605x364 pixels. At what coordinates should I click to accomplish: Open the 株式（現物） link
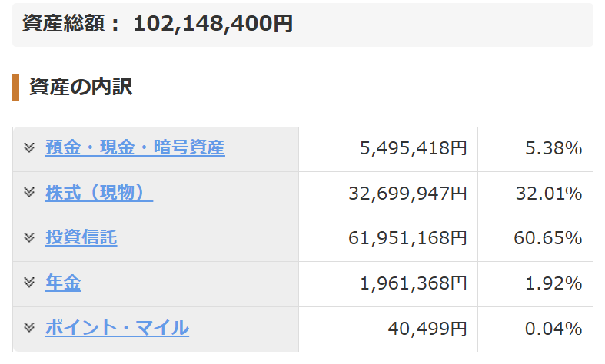pyautogui.click(x=99, y=193)
